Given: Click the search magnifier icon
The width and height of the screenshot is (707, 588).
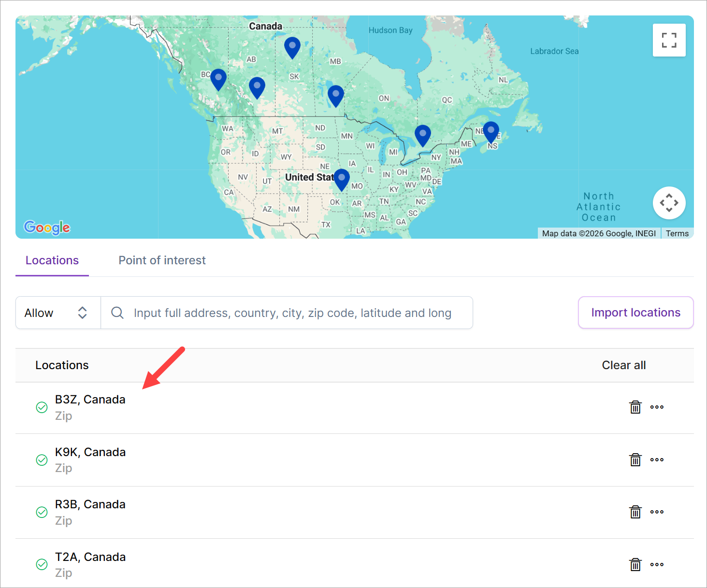Looking at the screenshot, I should (x=117, y=313).
